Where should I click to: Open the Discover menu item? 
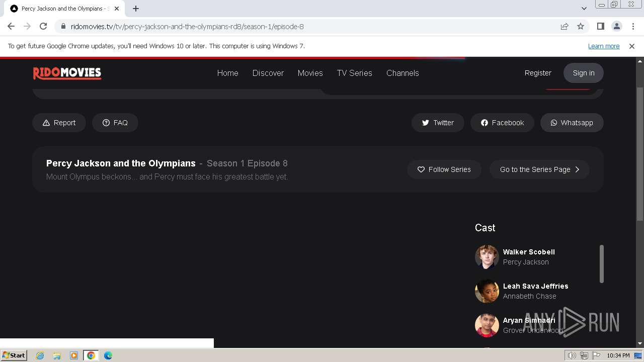point(268,73)
